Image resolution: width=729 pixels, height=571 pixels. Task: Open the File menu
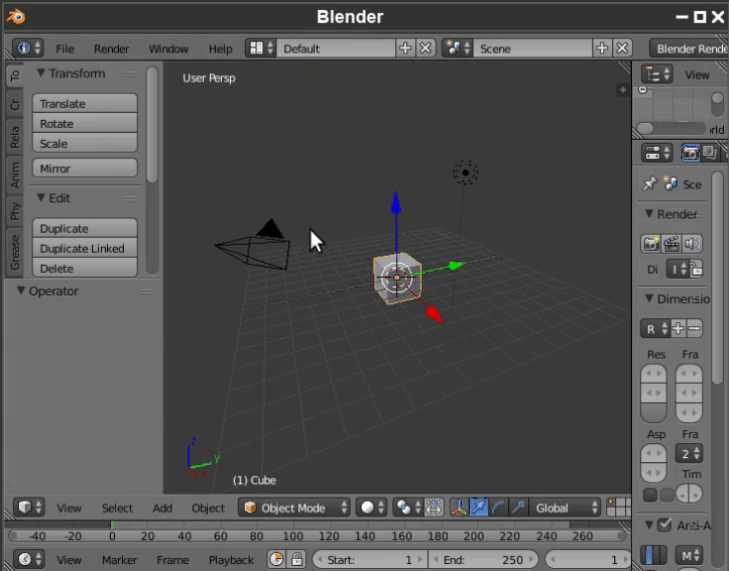(x=65, y=48)
